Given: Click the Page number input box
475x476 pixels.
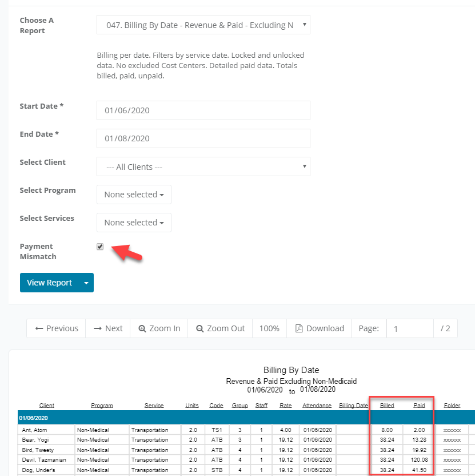Looking at the screenshot, I should coord(409,328).
